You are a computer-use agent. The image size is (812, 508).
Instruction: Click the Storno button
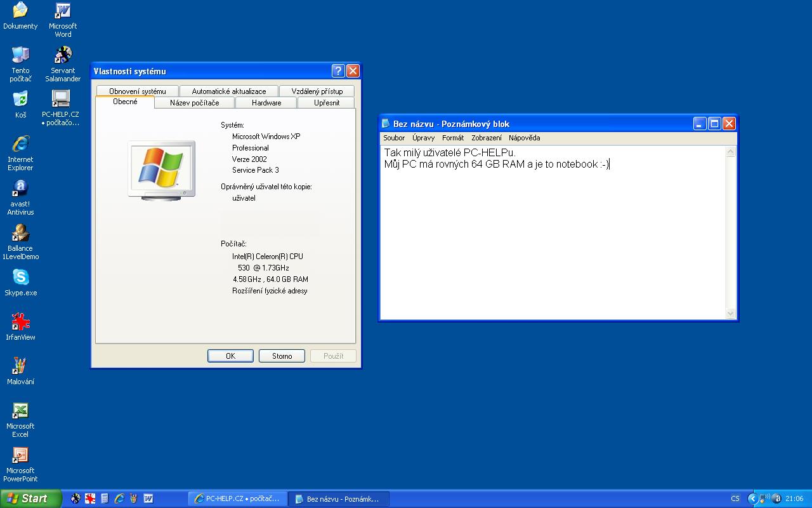coord(282,356)
